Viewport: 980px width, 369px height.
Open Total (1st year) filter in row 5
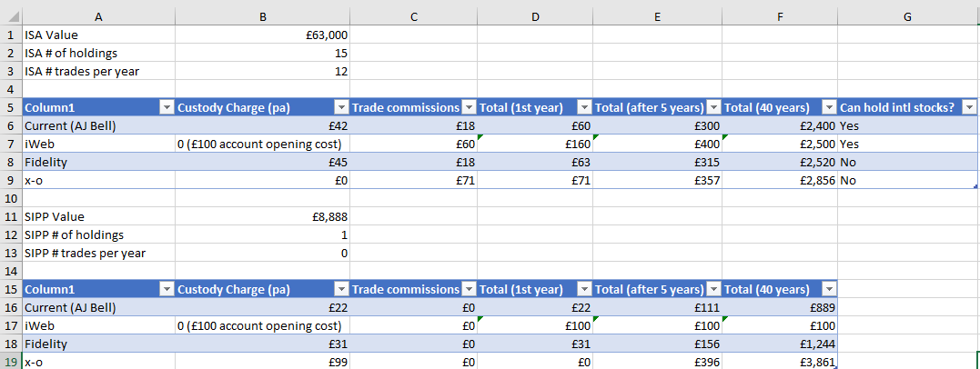click(584, 107)
